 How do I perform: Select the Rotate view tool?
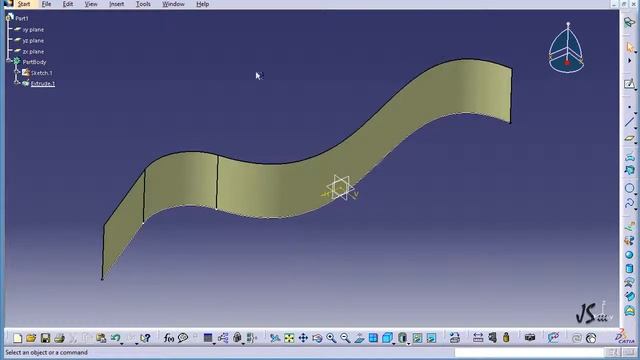click(317, 338)
